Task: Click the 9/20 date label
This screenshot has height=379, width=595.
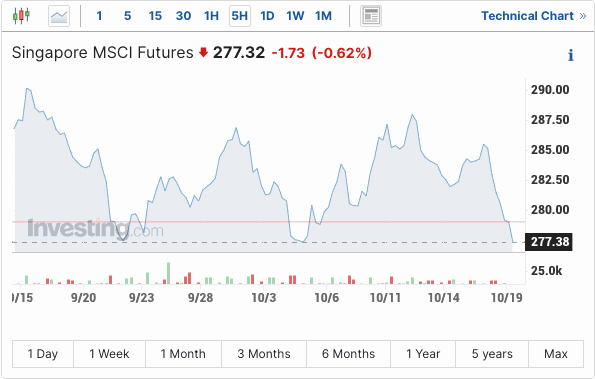Action: pyautogui.click(x=83, y=298)
